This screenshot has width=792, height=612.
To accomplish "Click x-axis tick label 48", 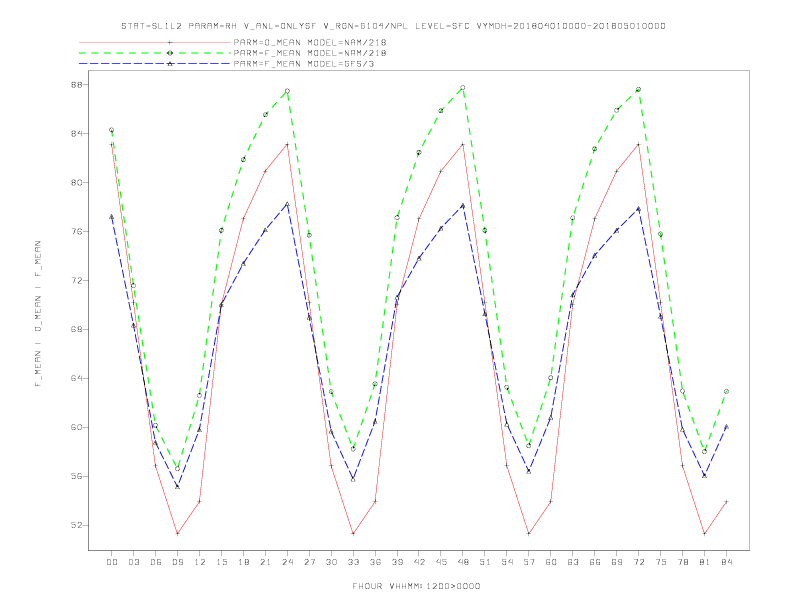I will click(463, 562).
